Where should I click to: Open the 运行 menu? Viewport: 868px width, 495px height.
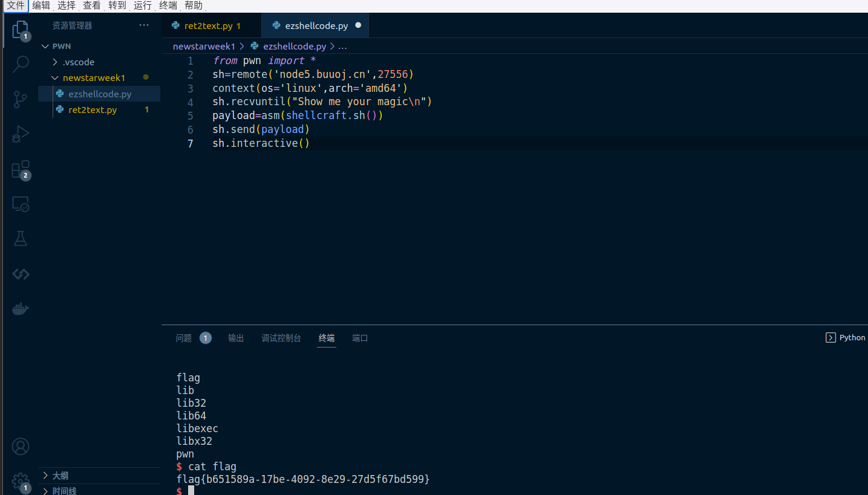[x=143, y=5]
